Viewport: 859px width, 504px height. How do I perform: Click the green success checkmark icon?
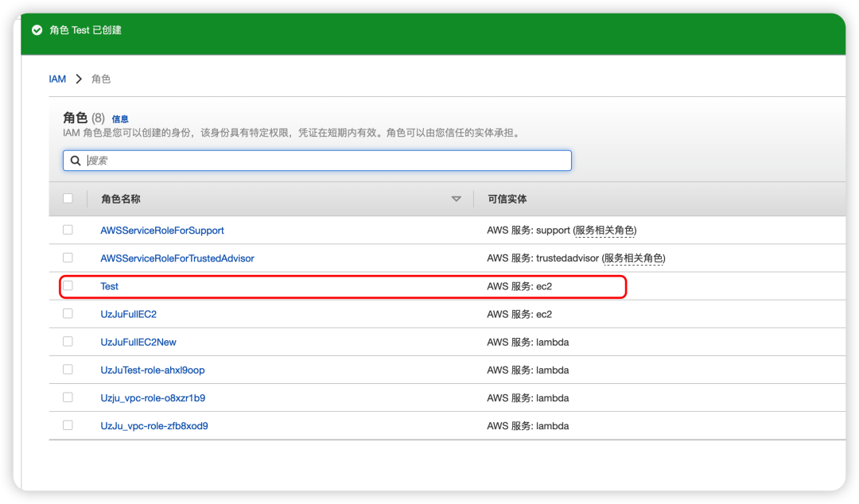[37, 30]
